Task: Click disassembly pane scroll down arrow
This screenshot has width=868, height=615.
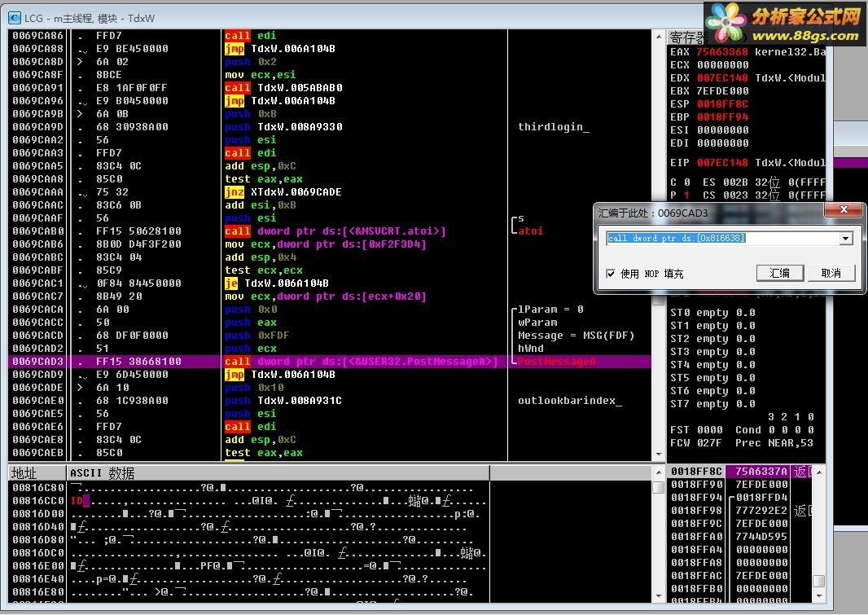Action: click(x=658, y=454)
